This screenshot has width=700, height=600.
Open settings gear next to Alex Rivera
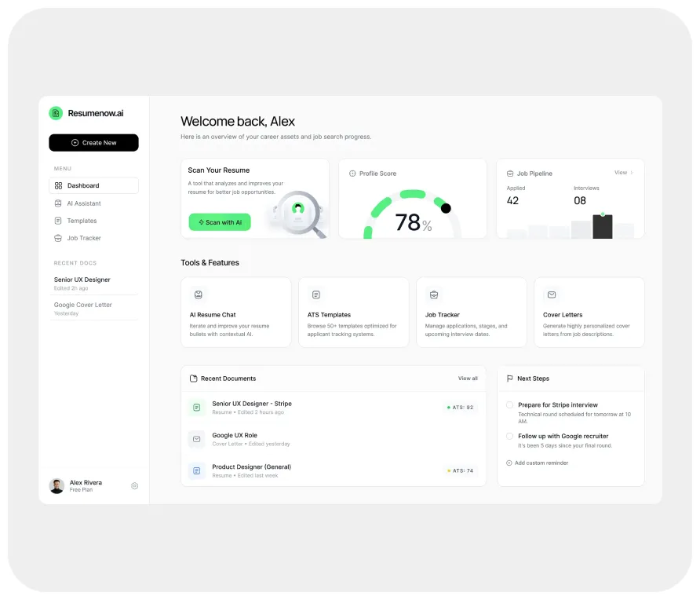tap(134, 486)
